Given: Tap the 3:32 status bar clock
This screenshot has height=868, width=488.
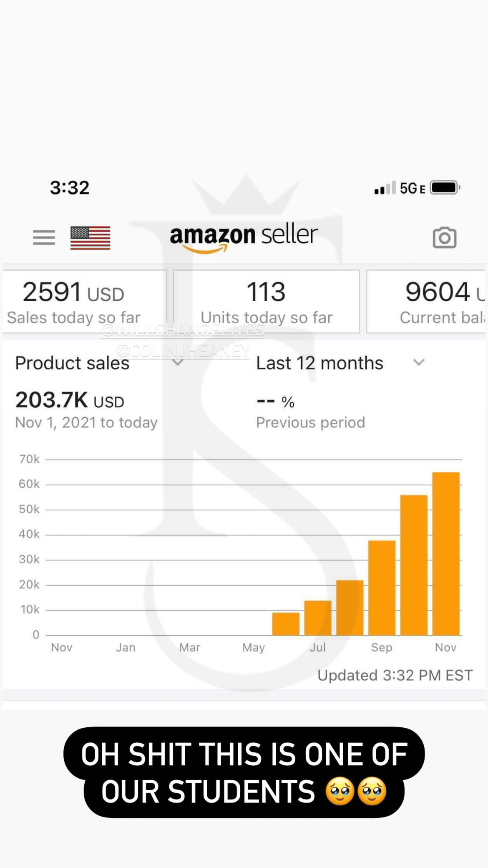Looking at the screenshot, I should (70, 188).
